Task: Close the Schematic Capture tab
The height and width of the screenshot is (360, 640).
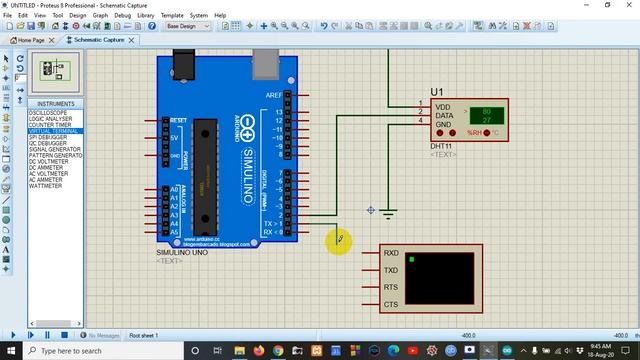Action: (x=131, y=40)
